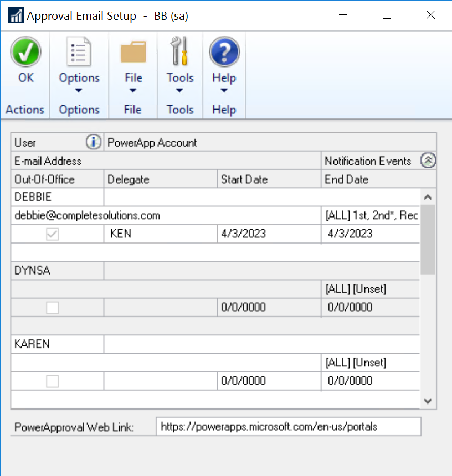Collapse rows with the Notification Events chevron

(x=428, y=161)
